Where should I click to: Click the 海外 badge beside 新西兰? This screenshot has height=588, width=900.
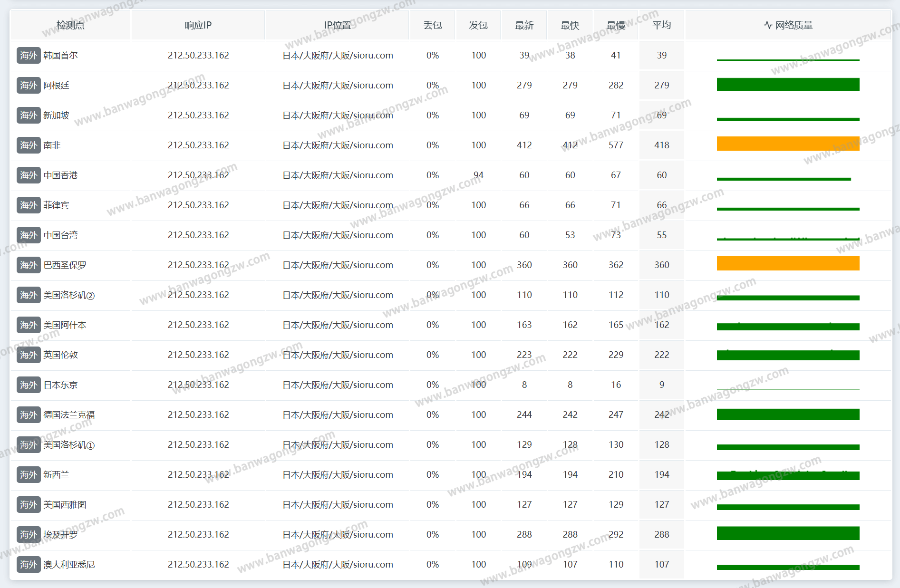(29, 475)
